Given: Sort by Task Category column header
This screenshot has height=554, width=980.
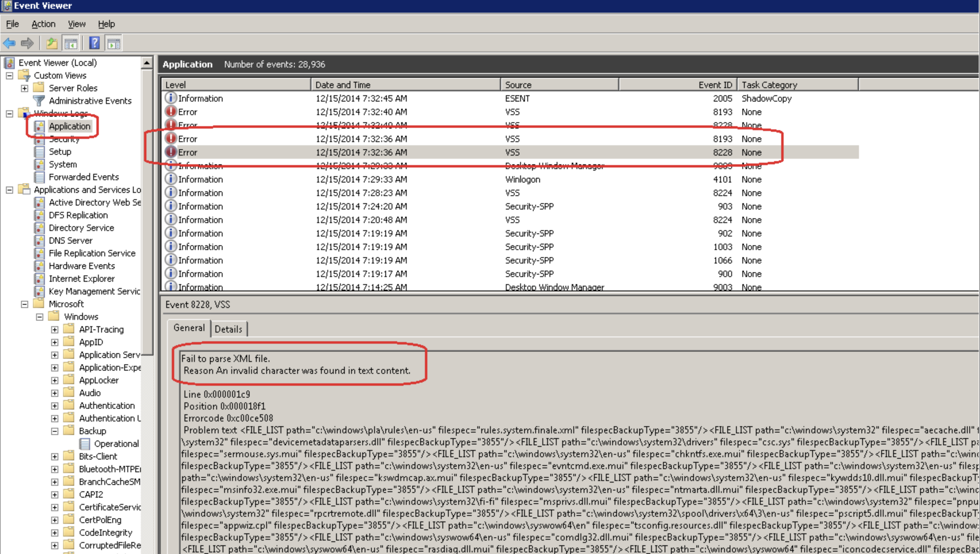Looking at the screenshot, I should tap(797, 85).
